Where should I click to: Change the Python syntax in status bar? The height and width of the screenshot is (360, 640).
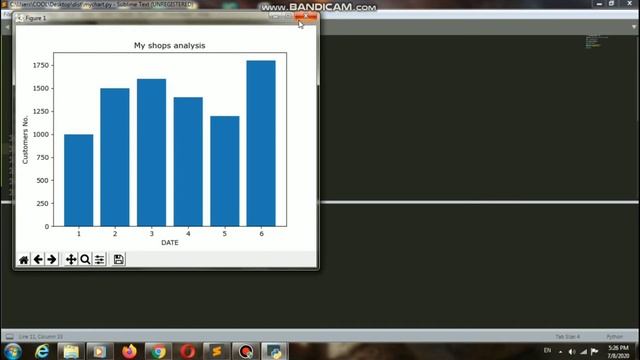614,336
